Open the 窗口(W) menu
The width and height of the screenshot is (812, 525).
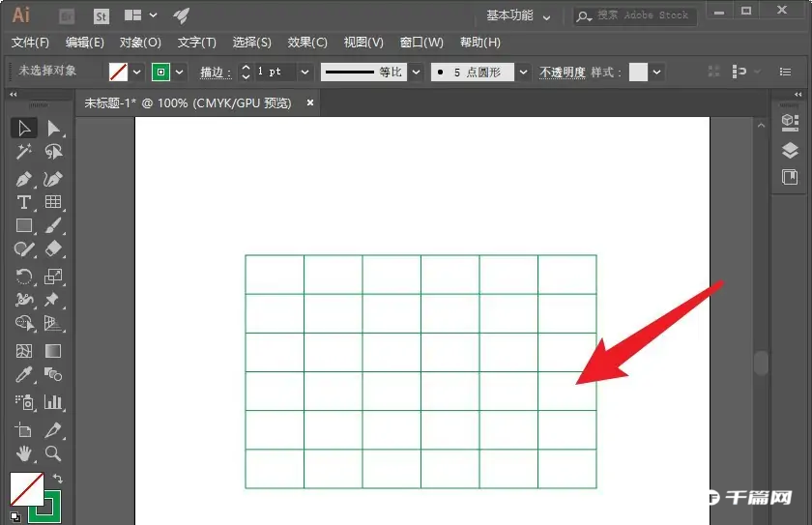(x=421, y=43)
